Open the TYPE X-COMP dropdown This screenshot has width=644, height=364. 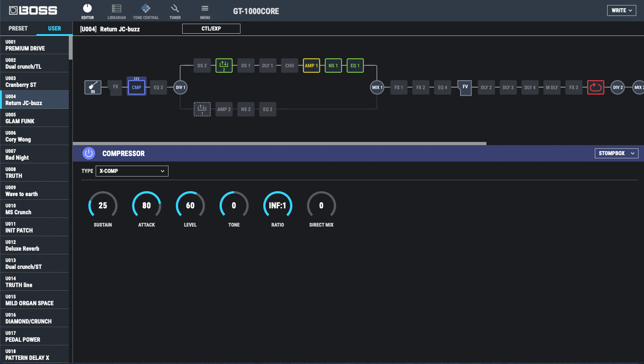tap(132, 171)
